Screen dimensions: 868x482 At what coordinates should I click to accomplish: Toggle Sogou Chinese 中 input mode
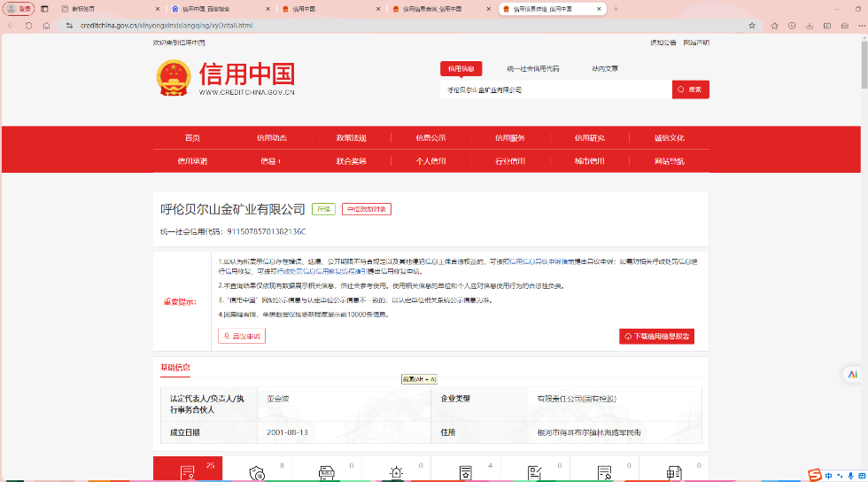pos(829,475)
